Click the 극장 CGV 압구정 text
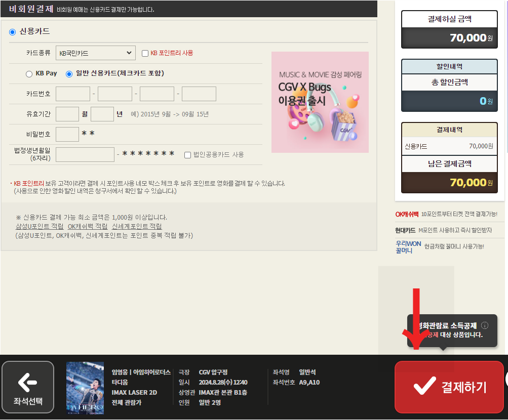 [203, 372]
